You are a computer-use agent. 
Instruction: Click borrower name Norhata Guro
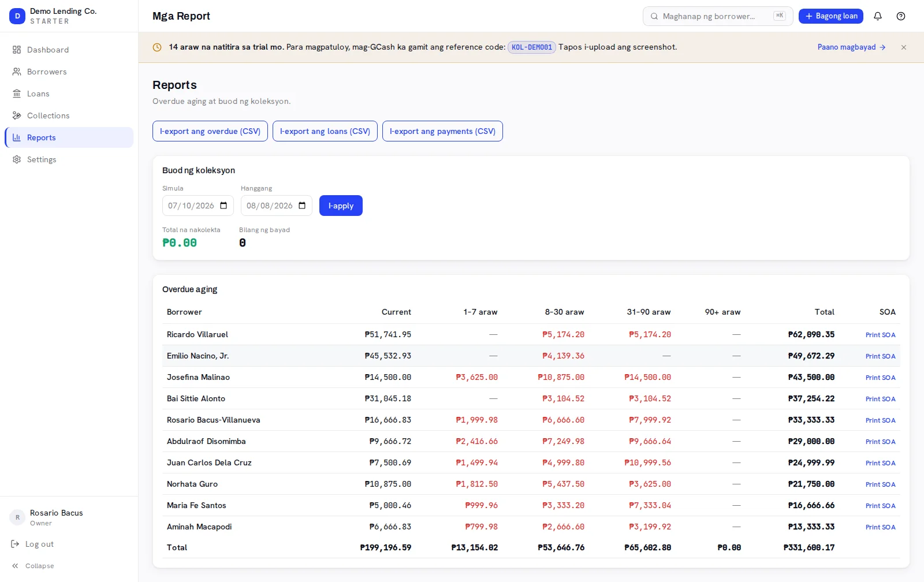[x=192, y=484]
